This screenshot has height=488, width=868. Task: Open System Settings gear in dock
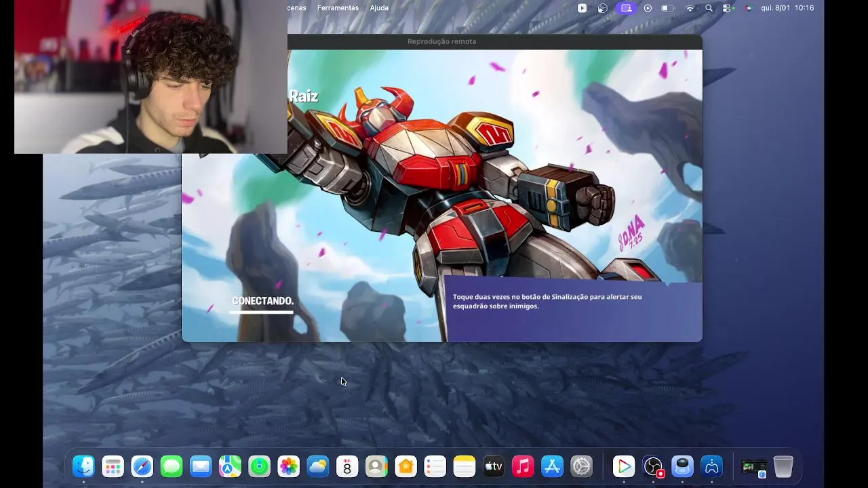[x=582, y=466]
